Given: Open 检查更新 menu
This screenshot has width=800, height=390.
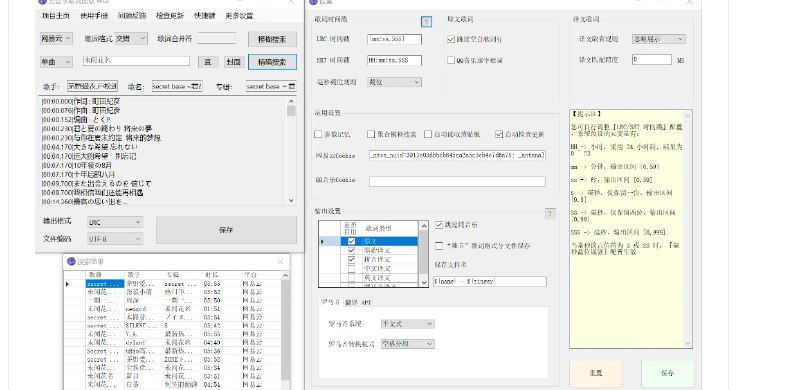Looking at the screenshot, I should click(x=170, y=16).
